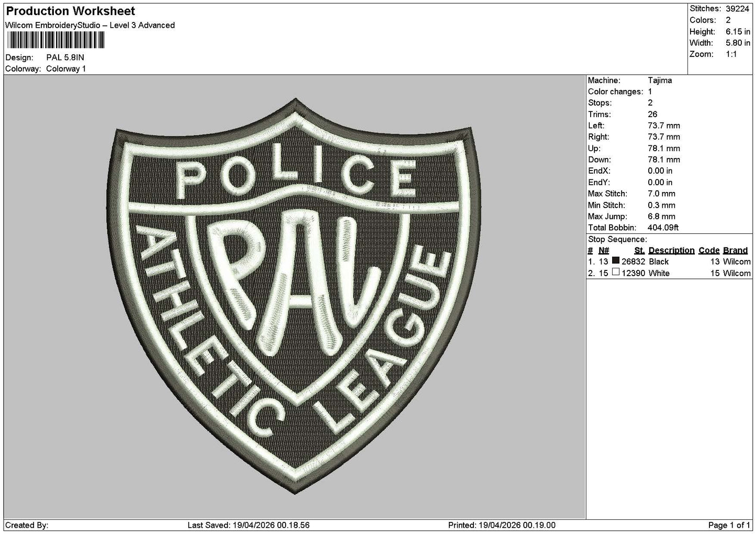
Task: Click the "EndX:" label
Action: click(x=599, y=171)
